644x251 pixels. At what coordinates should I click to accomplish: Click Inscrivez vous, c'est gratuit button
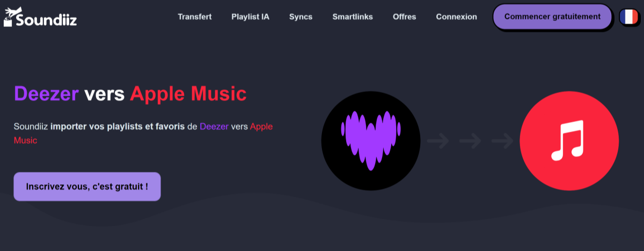coord(87,187)
